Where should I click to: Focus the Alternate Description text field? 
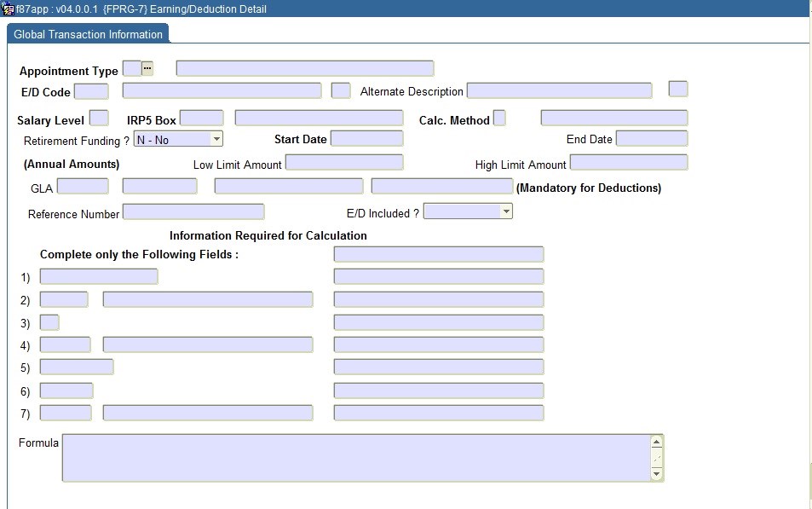[559, 91]
